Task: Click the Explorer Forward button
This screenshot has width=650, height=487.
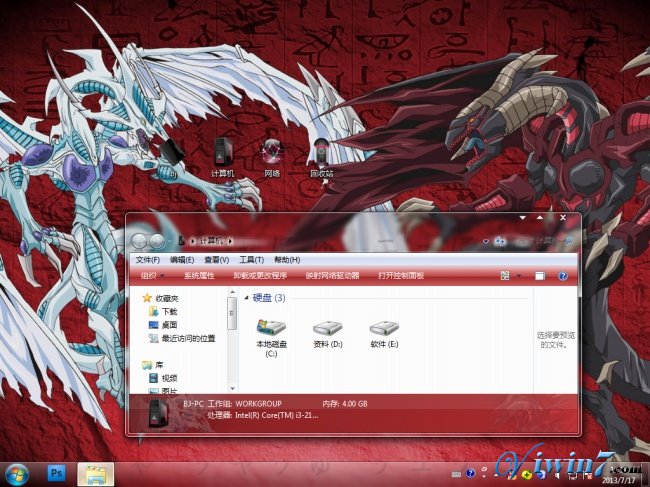Action: (x=156, y=241)
